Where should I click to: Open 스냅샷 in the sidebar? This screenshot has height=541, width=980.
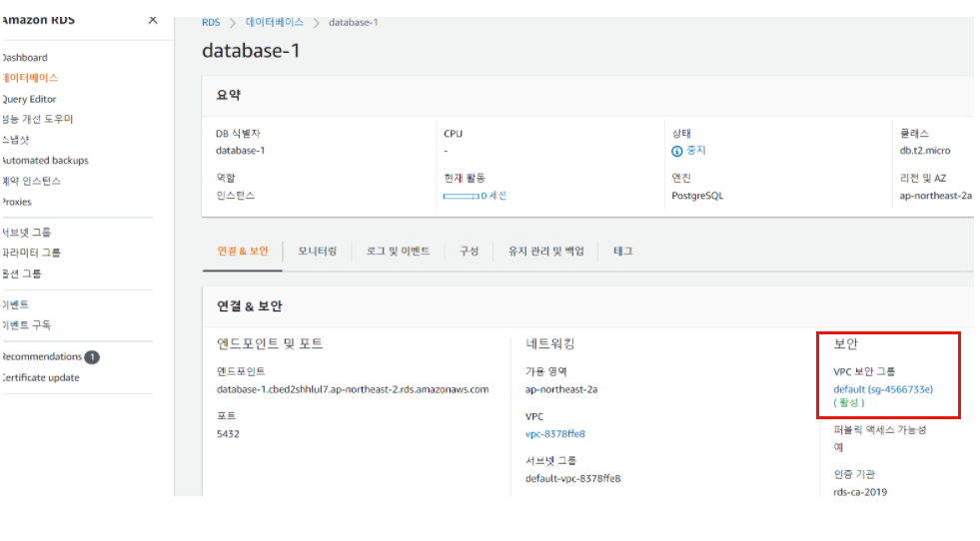tap(16, 140)
